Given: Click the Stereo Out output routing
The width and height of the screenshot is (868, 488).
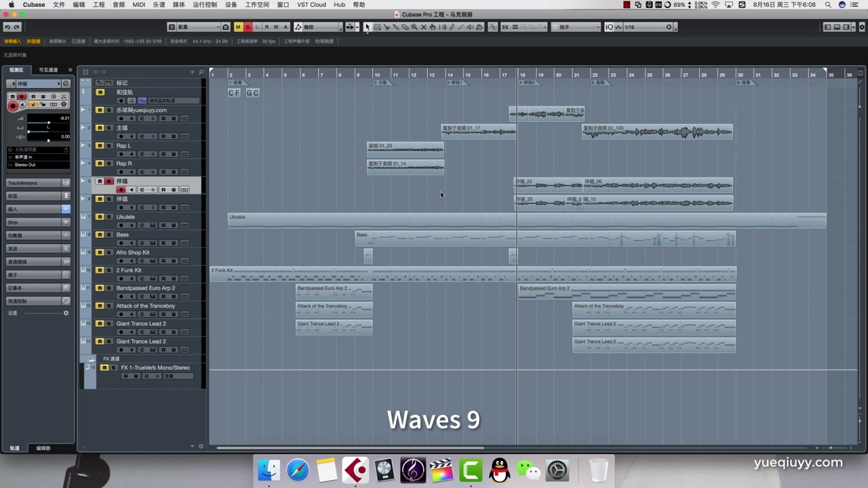Looking at the screenshot, I should point(38,165).
